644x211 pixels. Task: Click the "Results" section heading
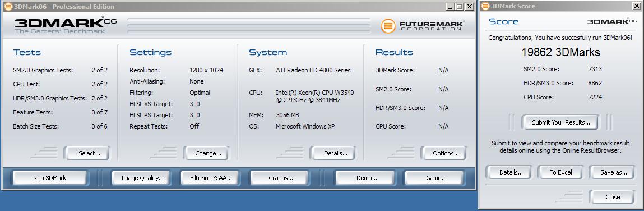394,52
